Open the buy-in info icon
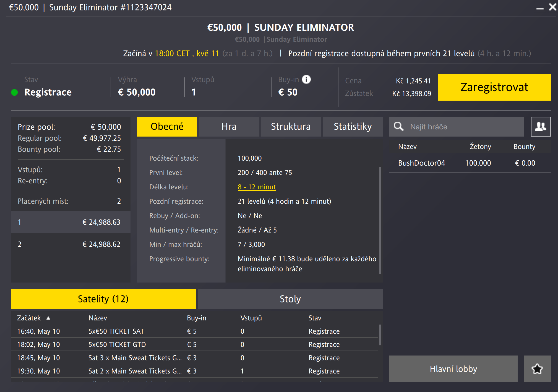Screen dimensions: 558x392 point(306,80)
